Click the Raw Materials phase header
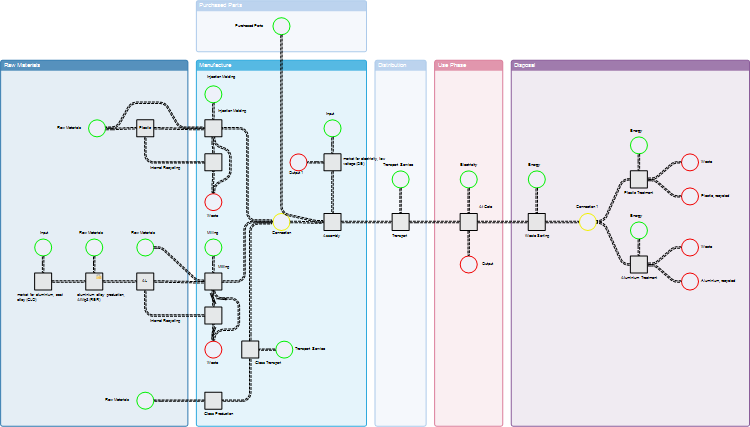The width and height of the screenshot is (750, 427). click(94, 66)
